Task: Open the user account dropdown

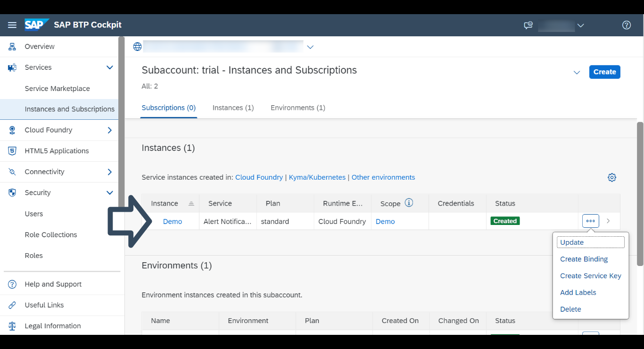Action: [581, 25]
